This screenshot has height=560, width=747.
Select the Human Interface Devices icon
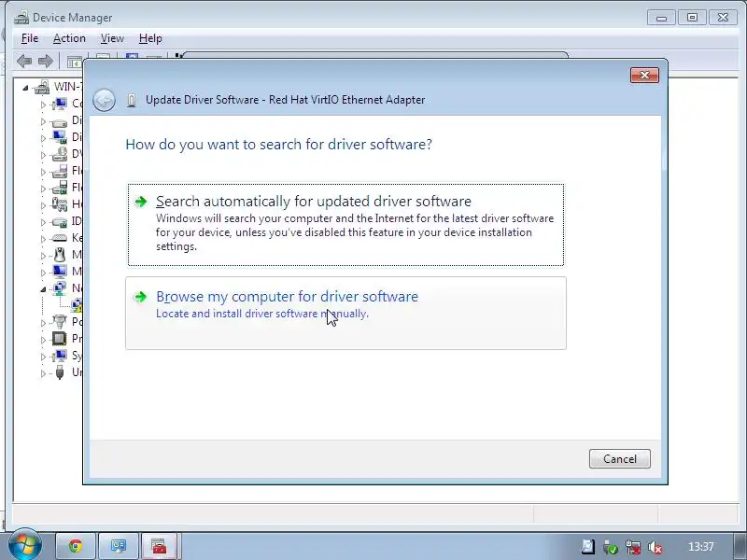tap(60, 204)
